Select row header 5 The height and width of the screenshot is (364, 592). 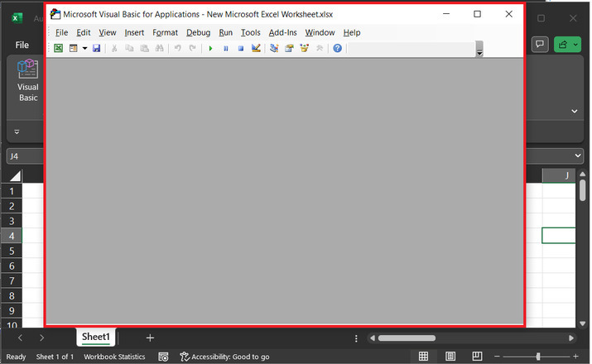(x=12, y=251)
